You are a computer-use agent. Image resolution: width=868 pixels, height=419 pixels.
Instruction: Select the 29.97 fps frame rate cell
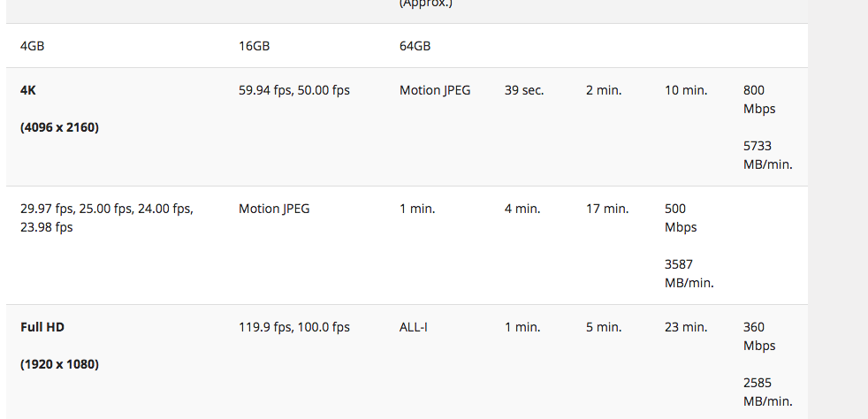click(x=106, y=217)
